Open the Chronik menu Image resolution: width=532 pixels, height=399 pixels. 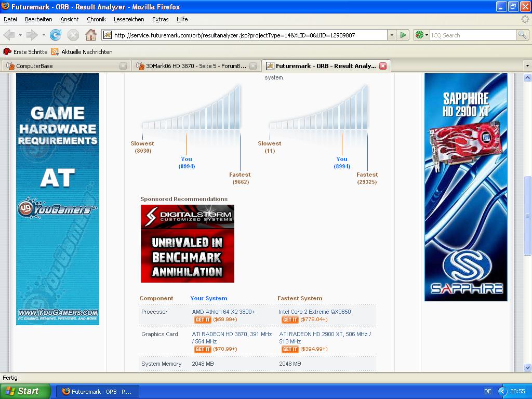click(x=96, y=19)
